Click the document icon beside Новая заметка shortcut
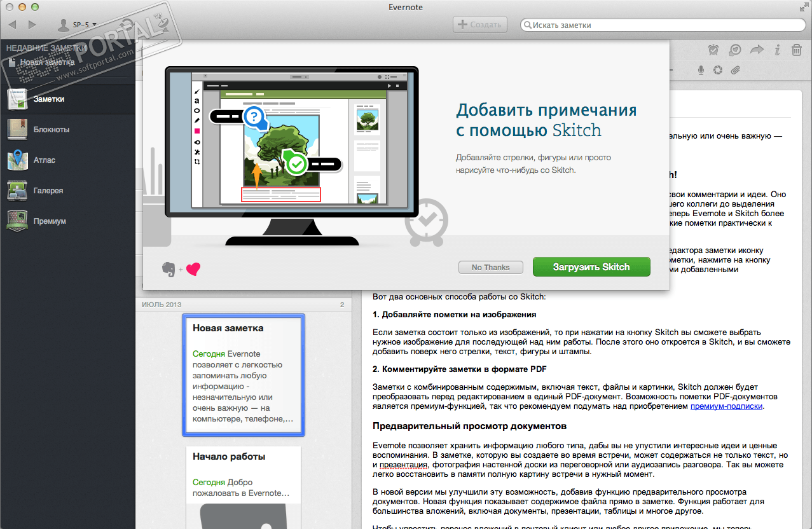812x529 pixels. (x=13, y=62)
